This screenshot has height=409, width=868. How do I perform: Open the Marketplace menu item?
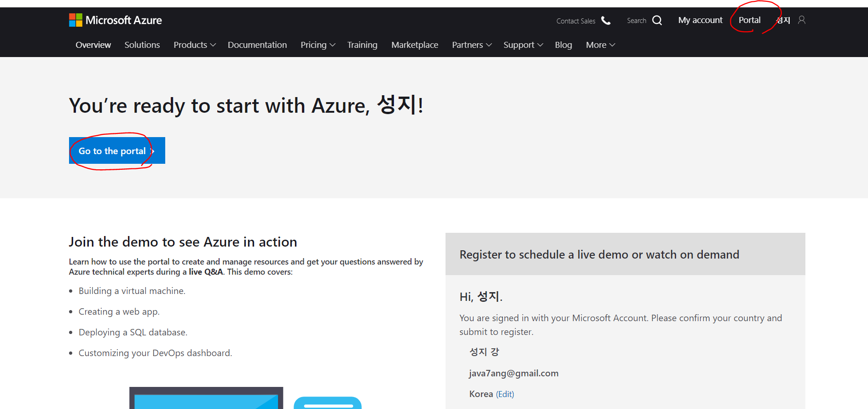point(415,45)
